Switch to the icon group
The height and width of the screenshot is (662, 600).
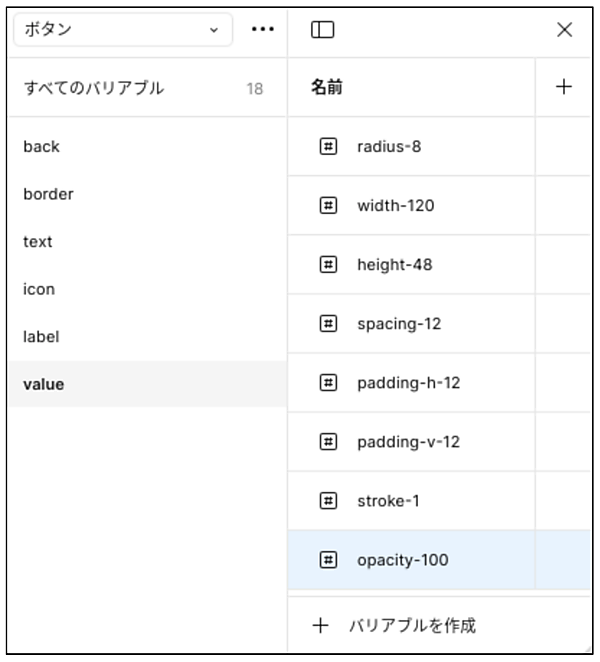39,289
